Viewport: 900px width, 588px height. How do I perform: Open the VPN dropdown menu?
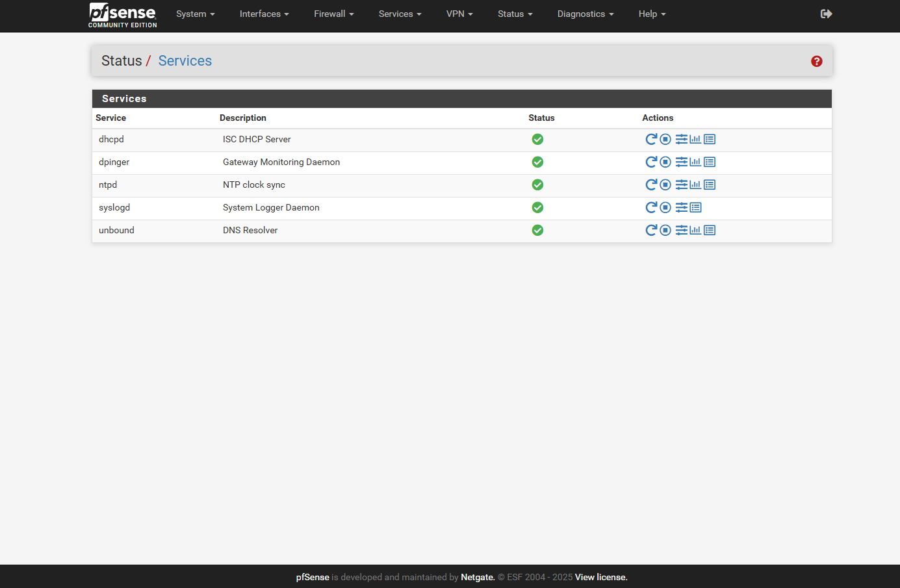pos(459,14)
